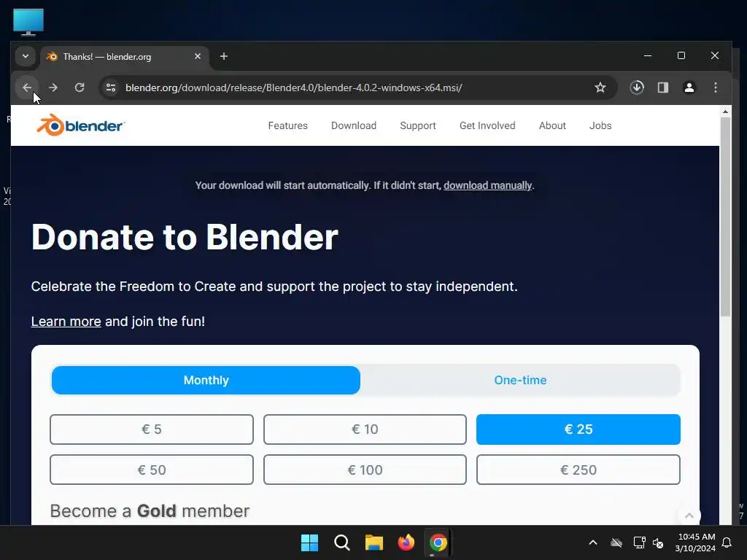Open Windows Start menu

309,542
